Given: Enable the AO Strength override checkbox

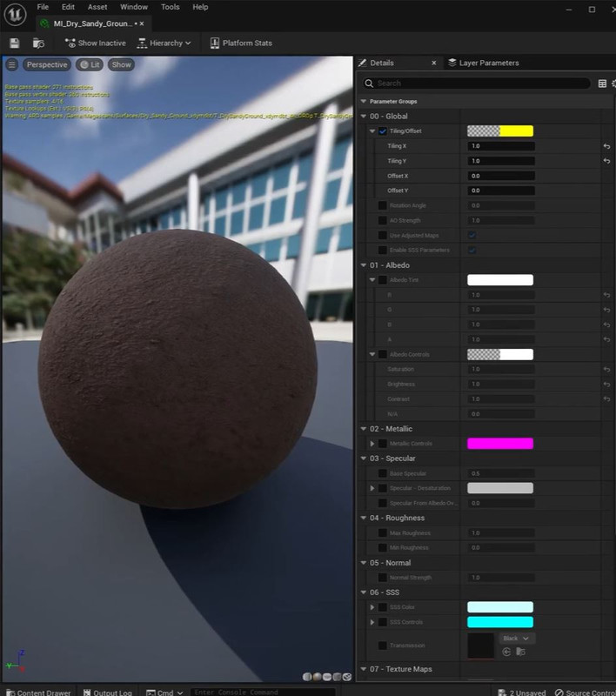Looking at the screenshot, I should (383, 220).
